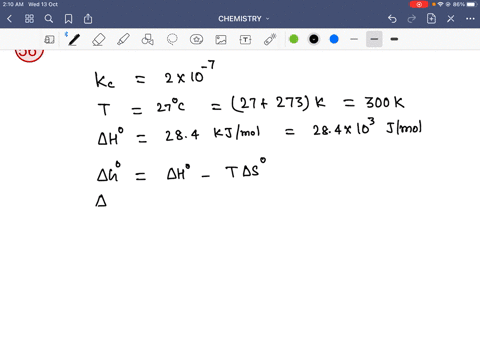This screenshot has width=480, height=360.
Task: Open the thumbnails grid view
Action: coord(29,19)
